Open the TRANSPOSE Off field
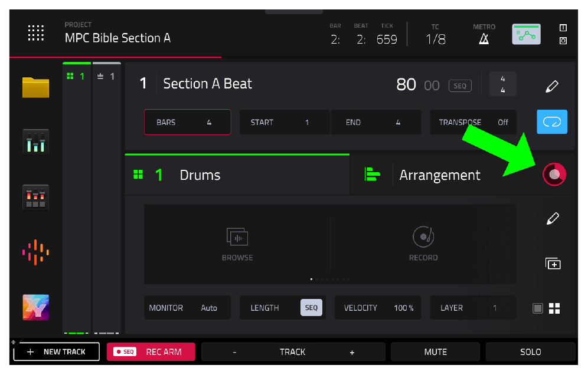Image resolution: width=588 pixels, height=375 pixels. (x=473, y=122)
